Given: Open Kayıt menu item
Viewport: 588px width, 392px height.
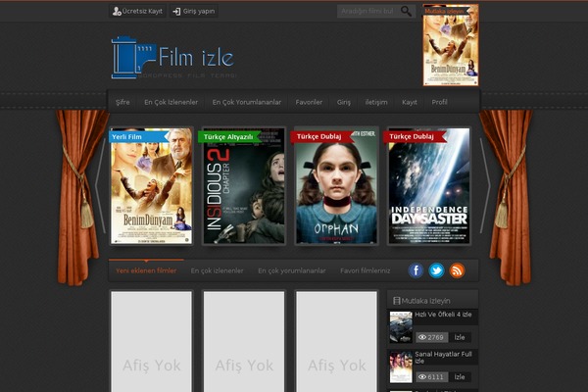Looking at the screenshot, I should [x=410, y=102].
